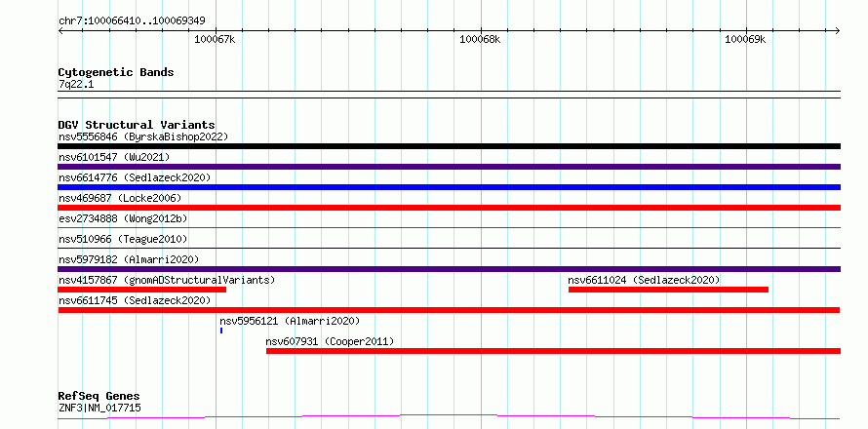The width and height of the screenshot is (868, 429).
Task: Click the red nsv607931 variant bar
Action: pos(553,351)
